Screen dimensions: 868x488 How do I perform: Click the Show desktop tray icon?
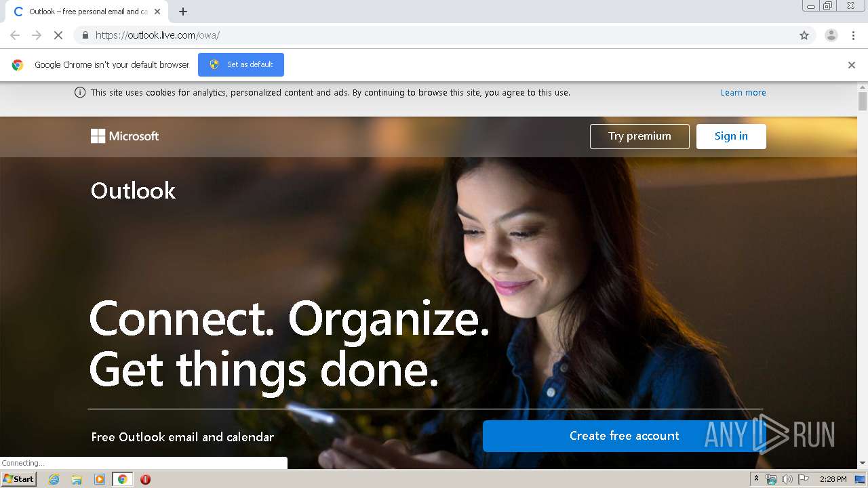coord(861,479)
